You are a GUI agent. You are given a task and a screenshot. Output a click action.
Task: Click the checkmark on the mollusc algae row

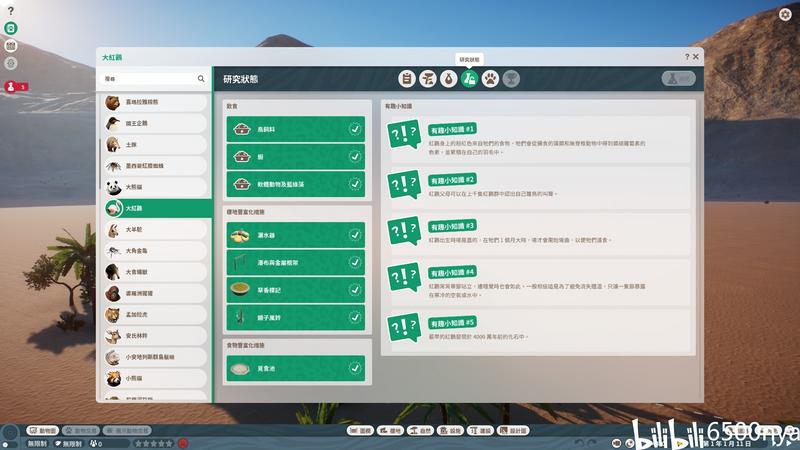pyautogui.click(x=355, y=184)
